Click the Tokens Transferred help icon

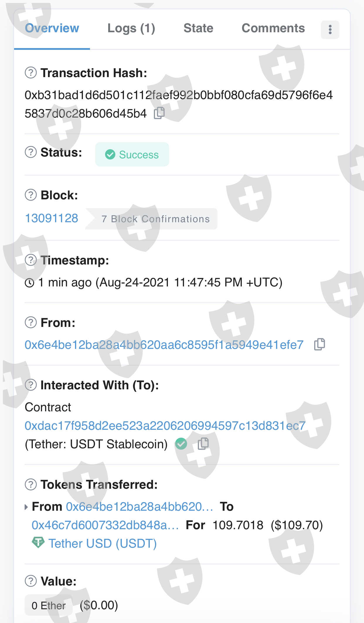click(x=31, y=484)
